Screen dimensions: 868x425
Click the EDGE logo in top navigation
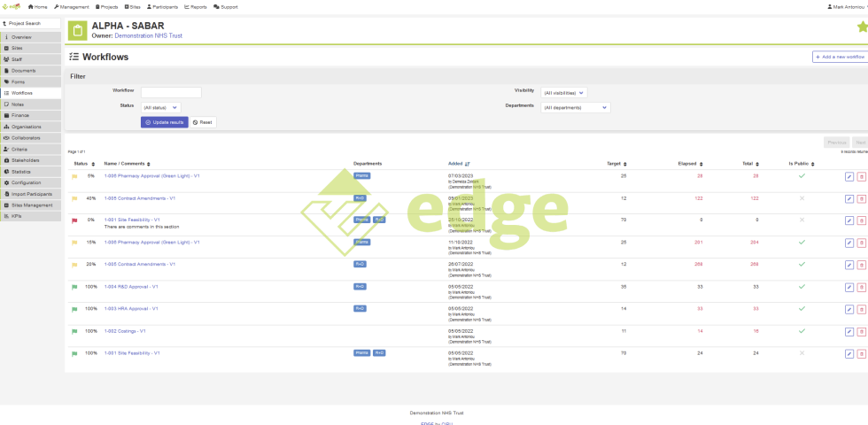[11, 7]
